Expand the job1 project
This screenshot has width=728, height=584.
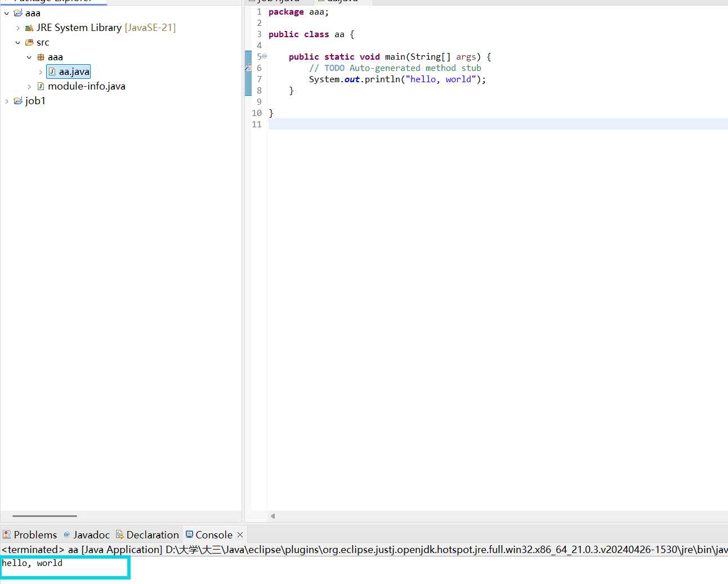tap(6, 100)
